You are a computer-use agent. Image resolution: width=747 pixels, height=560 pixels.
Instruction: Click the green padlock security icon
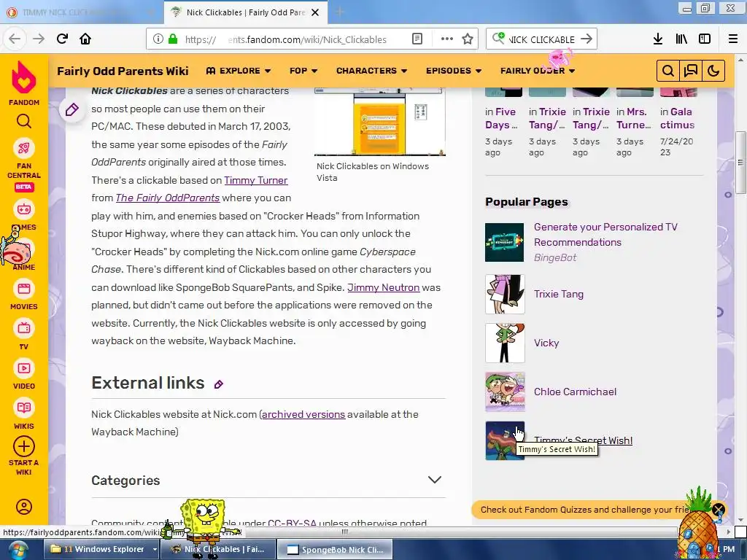173,39
